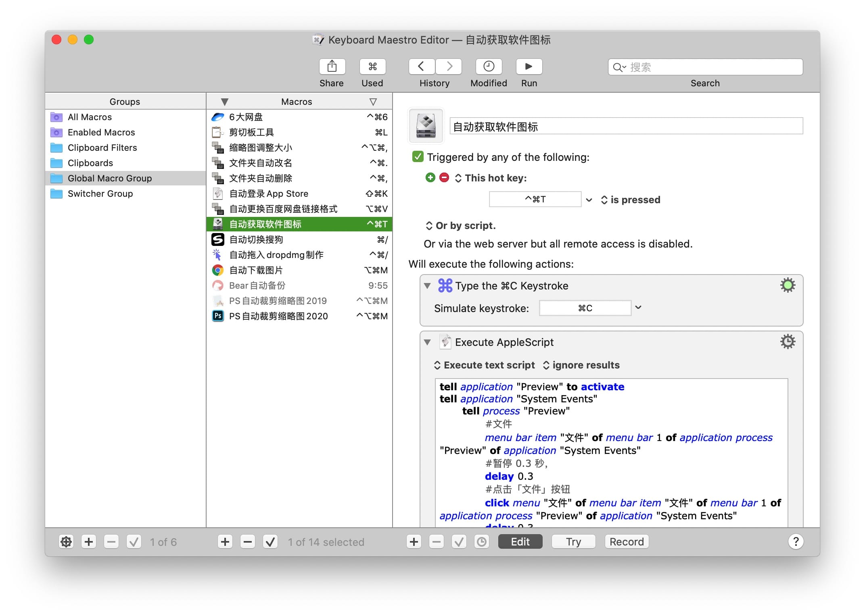Screen dimensions: 865x616
Task: Click the Simulate keystroke ⌘C field
Action: pyautogui.click(x=585, y=308)
